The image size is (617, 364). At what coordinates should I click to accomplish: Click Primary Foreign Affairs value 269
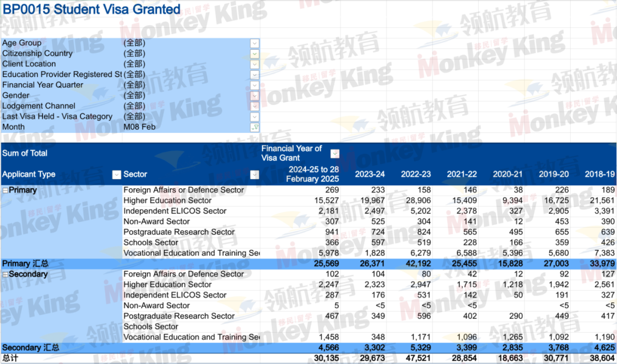(332, 190)
